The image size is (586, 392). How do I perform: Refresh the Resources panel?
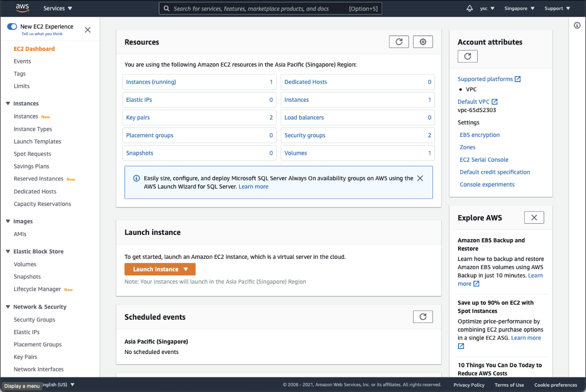(x=399, y=42)
